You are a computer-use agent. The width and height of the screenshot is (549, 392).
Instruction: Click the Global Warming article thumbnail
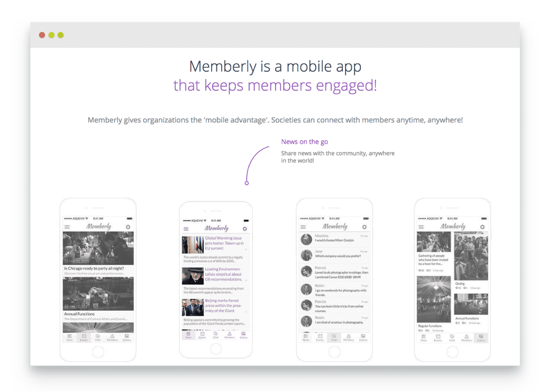193,245
